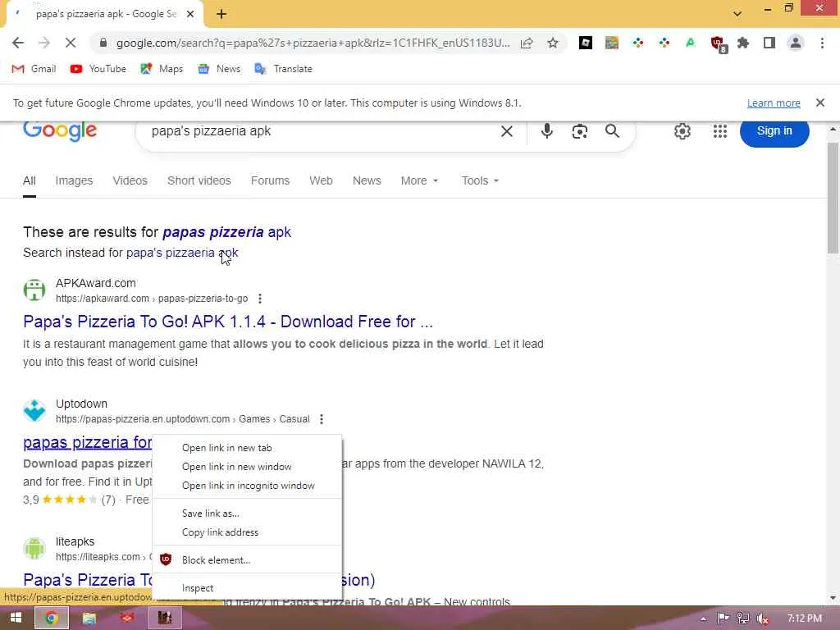The image size is (840, 630).
Task: Click the taskbar clock 7:12 PM
Action: point(805,619)
